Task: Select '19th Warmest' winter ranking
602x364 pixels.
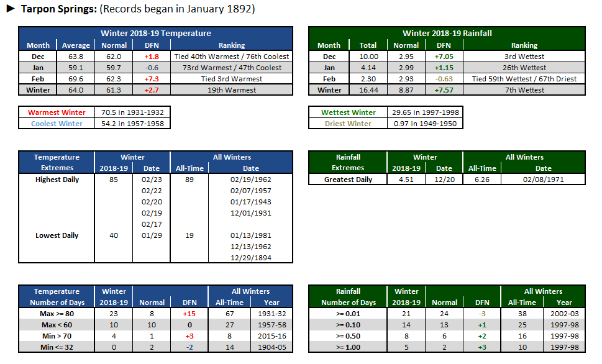Action: pos(232,90)
